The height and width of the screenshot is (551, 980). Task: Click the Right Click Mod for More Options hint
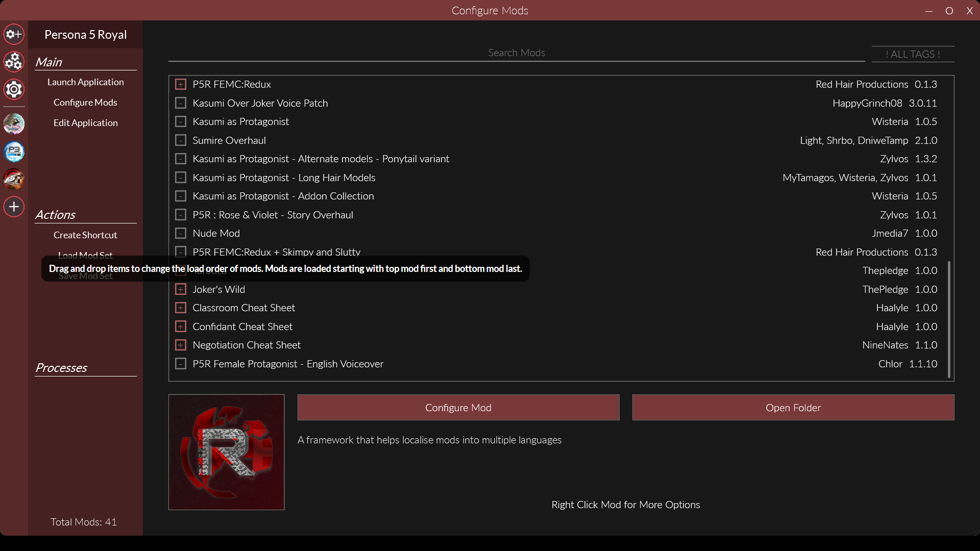point(626,505)
